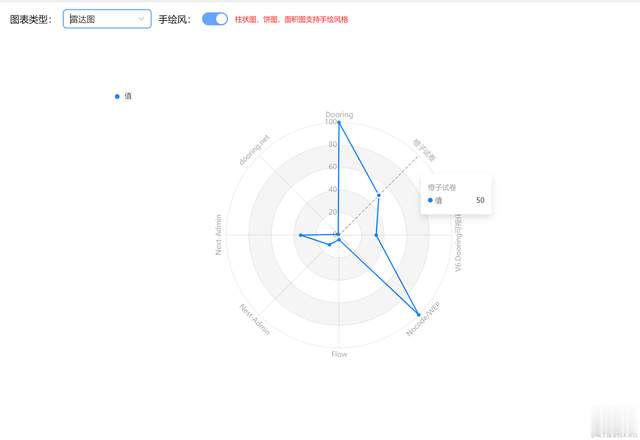Click the dropdown chevron arrow beside 雷达图
Image resolution: width=640 pixels, height=440 pixels.
pyautogui.click(x=141, y=19)
